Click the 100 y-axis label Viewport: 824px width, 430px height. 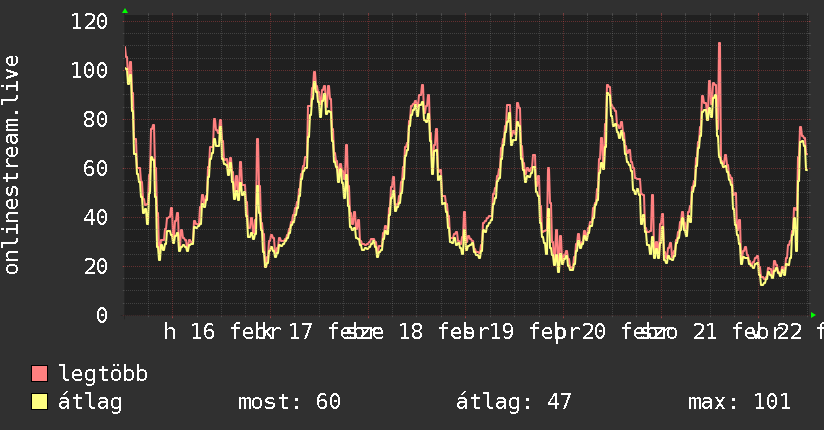click(x=89, y=70)
